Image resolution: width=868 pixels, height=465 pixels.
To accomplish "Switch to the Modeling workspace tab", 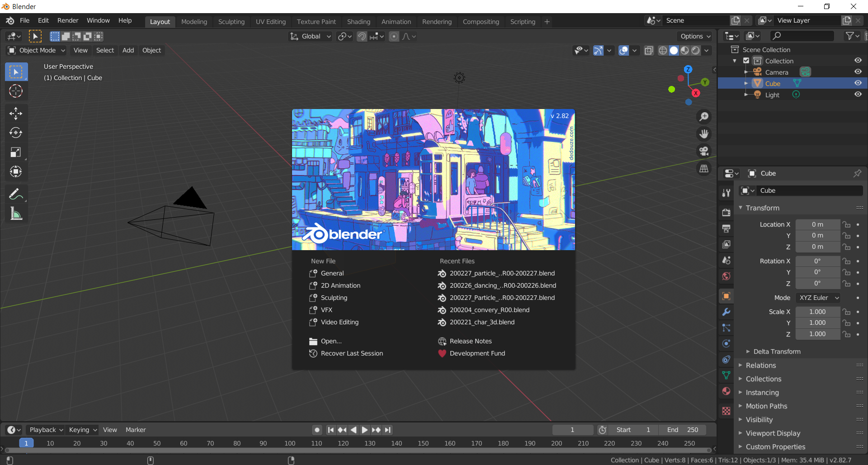I will [194, 22].
